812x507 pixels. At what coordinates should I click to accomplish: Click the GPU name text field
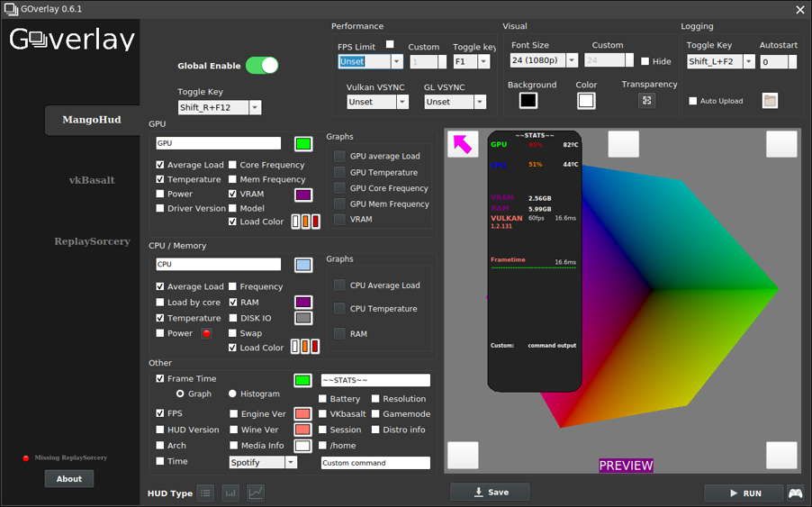pos(219,143)
